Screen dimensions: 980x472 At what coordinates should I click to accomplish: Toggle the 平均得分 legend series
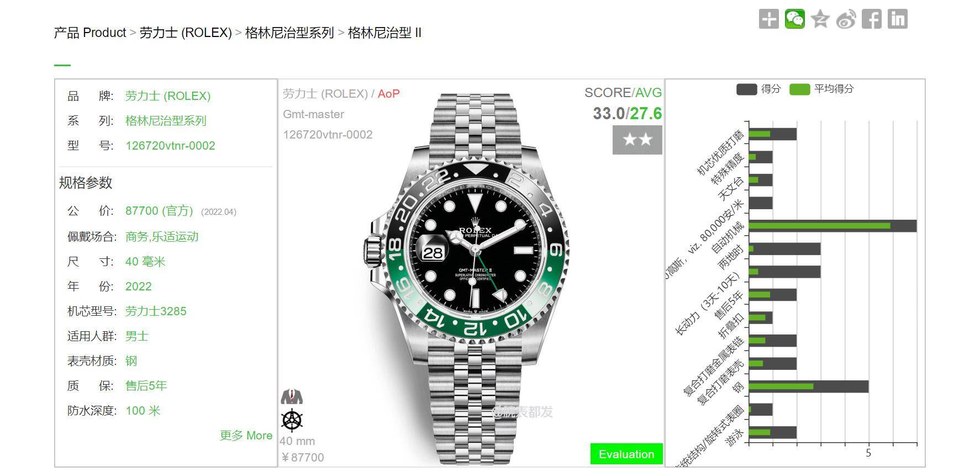(x=821, y=89)
